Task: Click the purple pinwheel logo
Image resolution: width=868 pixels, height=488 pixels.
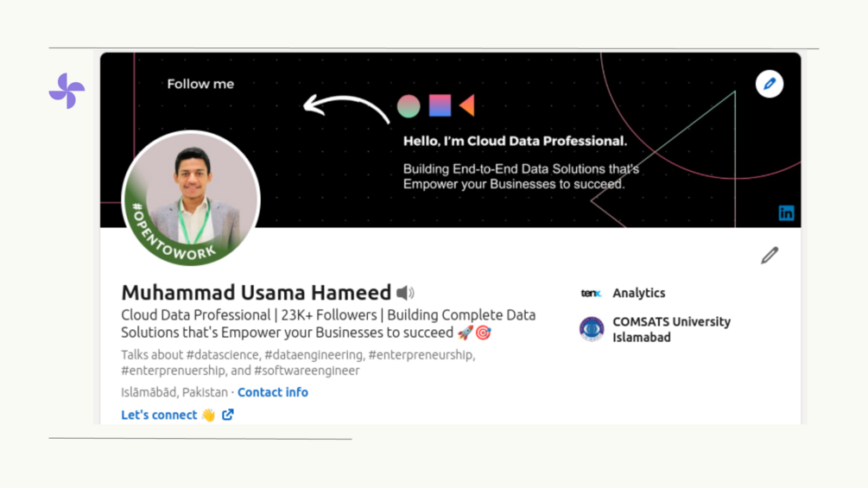Action: [x=67, y=91]
